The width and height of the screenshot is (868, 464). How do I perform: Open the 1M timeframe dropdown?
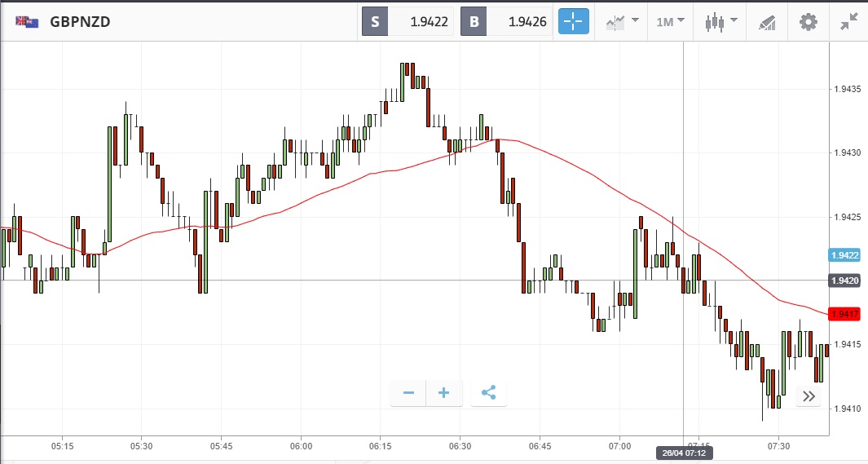670,22
